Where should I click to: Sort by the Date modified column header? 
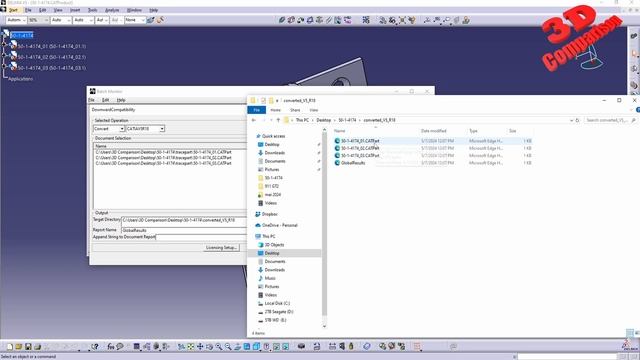click(x=433, y=131)
